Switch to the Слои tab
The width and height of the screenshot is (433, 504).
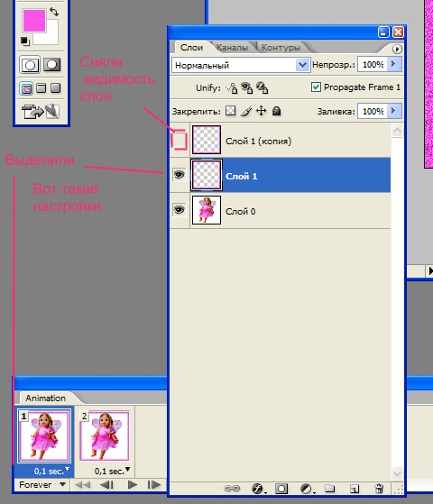191,48
